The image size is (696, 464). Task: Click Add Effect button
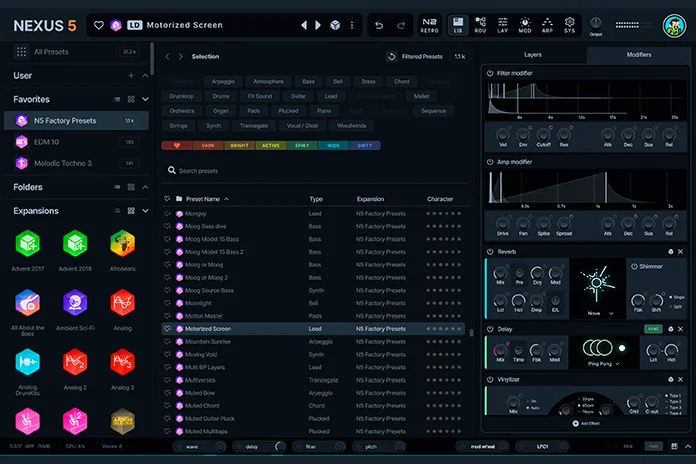[x=586, y=424]
